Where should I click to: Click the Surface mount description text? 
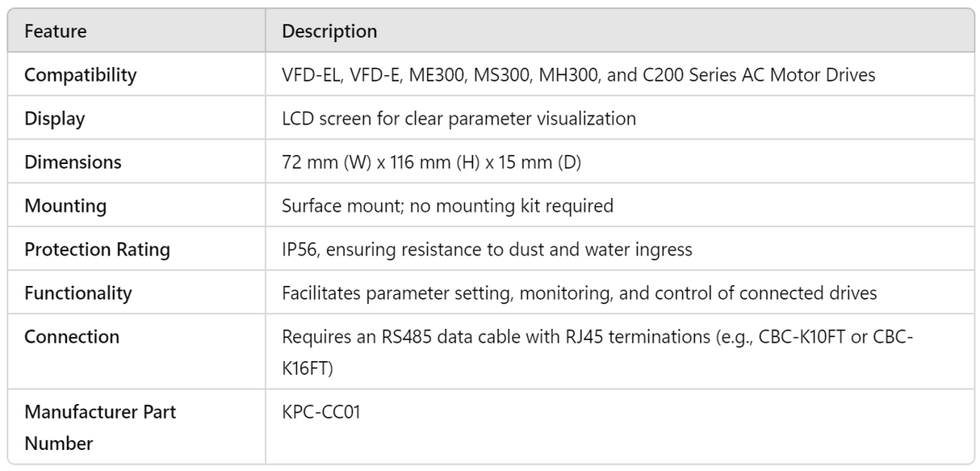(x=447, y=206)
